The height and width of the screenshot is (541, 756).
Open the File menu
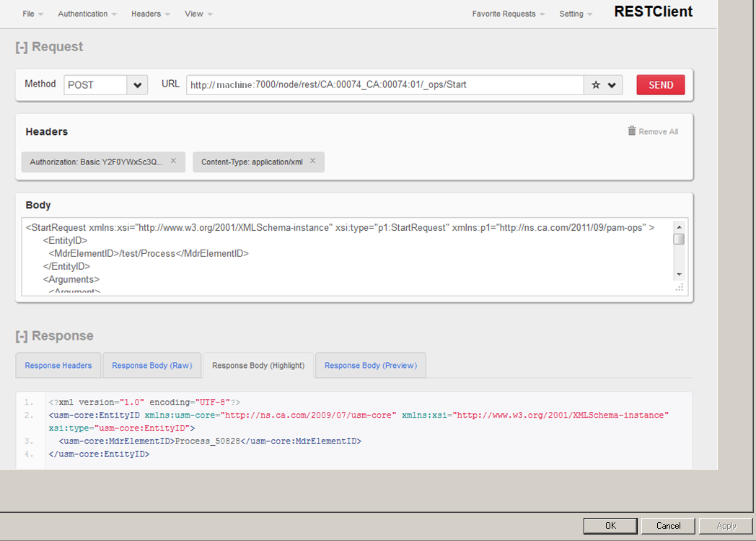pos(28,13)
